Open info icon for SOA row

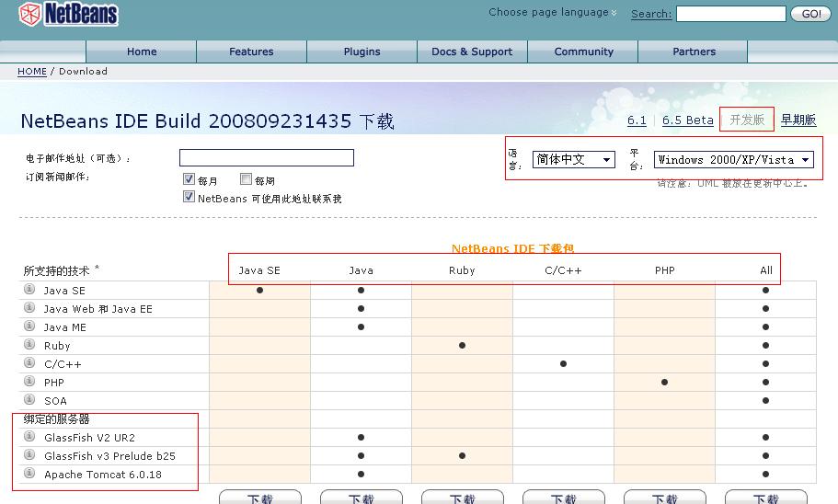point(29,400)
